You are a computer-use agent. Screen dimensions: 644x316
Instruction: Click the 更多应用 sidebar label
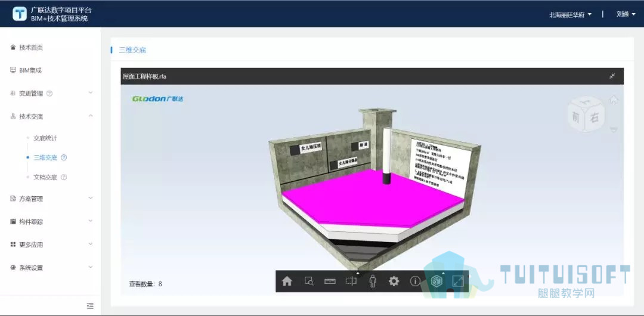click(x=31, y=245)
